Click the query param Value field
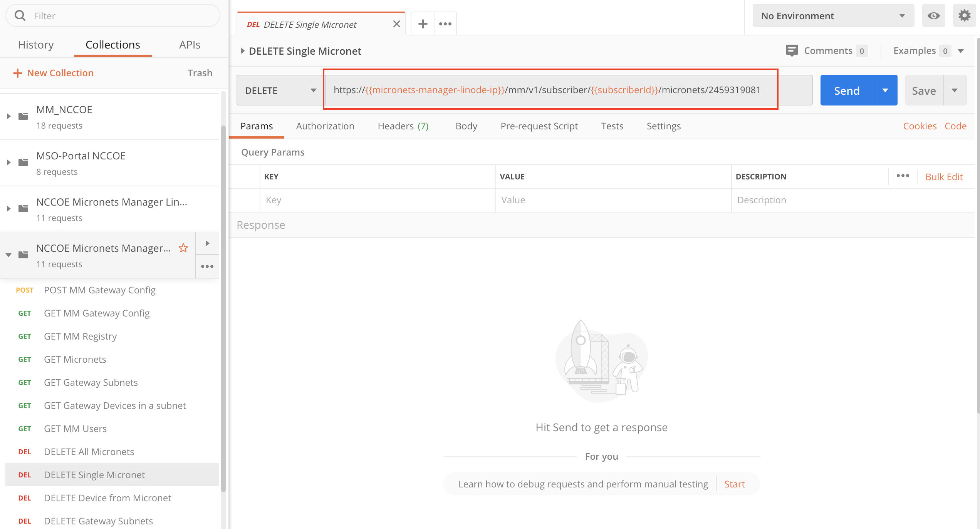The image size is (980, 529). [613, 200]
